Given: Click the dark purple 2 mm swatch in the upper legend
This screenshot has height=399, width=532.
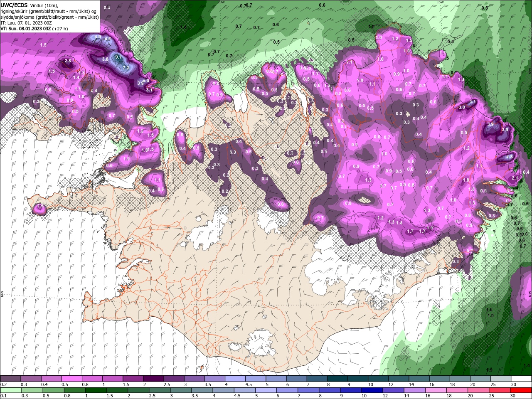Looking at the screenshot, I should tap(153, 379).
